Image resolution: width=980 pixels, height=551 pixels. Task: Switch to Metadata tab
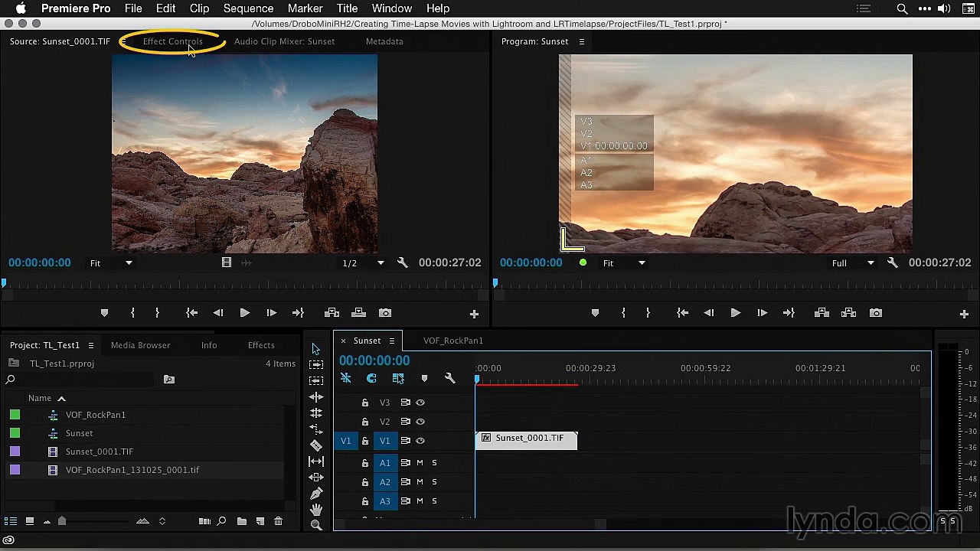pos(384,41)
